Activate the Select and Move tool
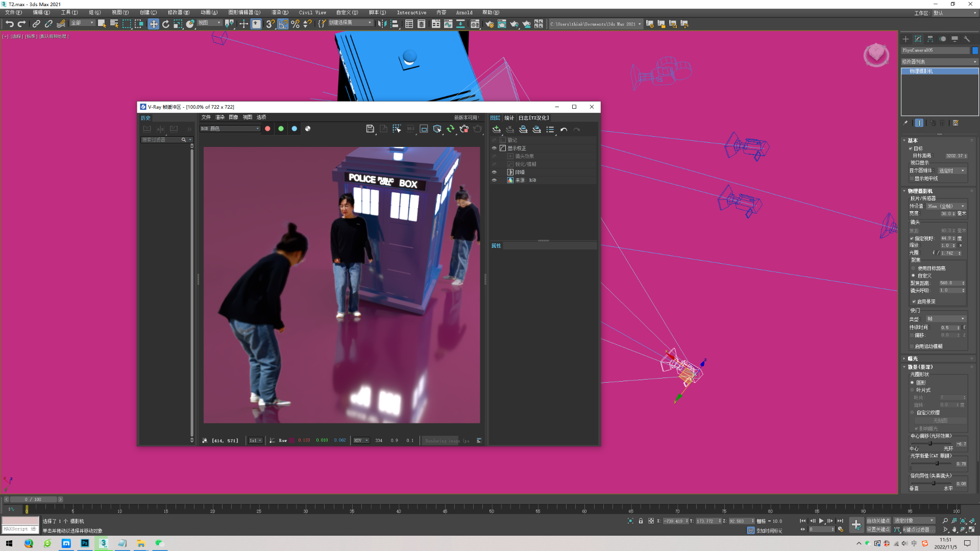 [153, 23]
